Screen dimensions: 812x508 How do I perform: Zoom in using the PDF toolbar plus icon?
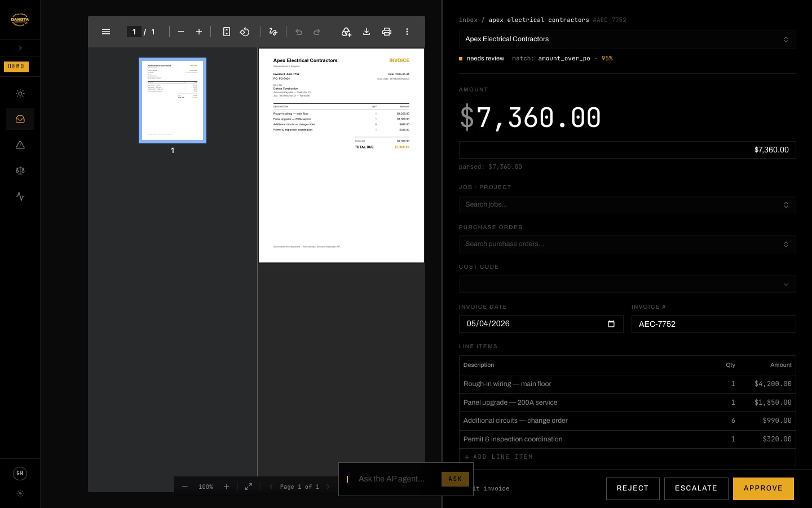point(199,32)
